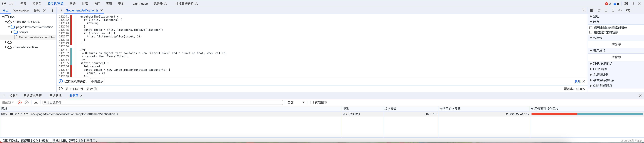The image size is (644, 143).
Task: Open DevTools settings gear
Action: [626, 4]
